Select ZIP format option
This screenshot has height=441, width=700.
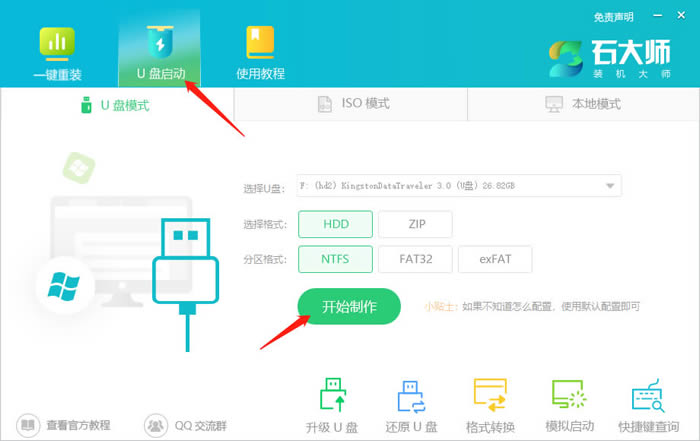pyautogui.click(x=415, y=224)
